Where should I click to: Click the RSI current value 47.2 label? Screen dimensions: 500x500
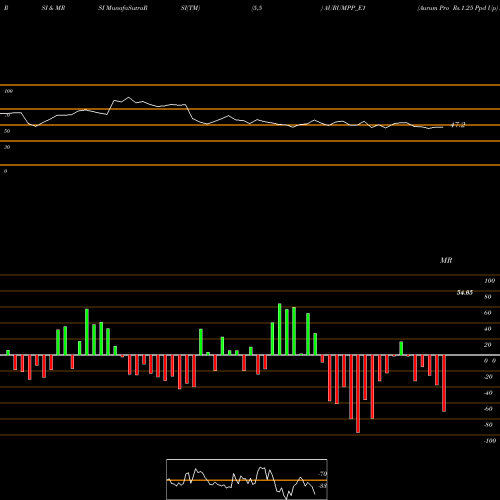pos(458,125)
